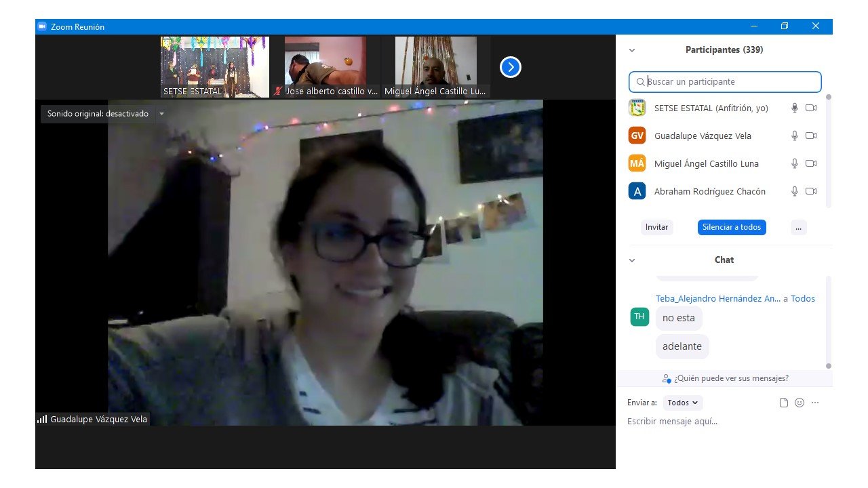Collapse the Chat panel chevron
Screen dimensions: 868x488
point(632,260)
